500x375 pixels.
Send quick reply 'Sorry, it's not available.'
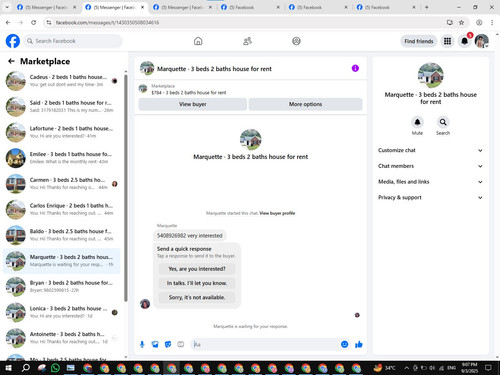(x=197, y=297)
